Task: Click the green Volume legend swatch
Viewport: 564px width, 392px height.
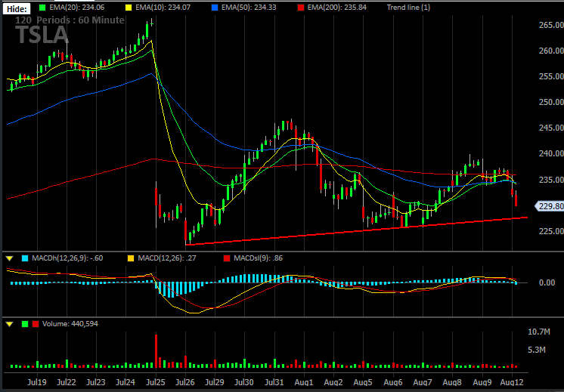Action: click(x=25, y=324)
